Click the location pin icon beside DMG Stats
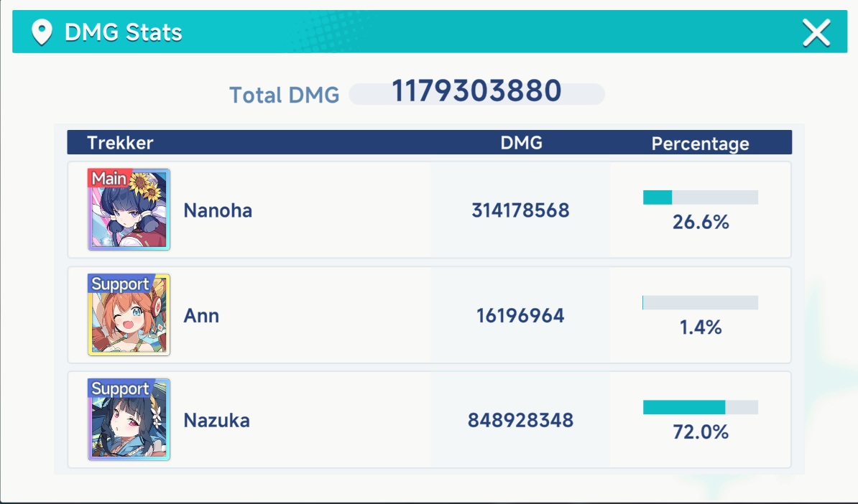Viewport: 858px width, 504px height. click(42, 32)
